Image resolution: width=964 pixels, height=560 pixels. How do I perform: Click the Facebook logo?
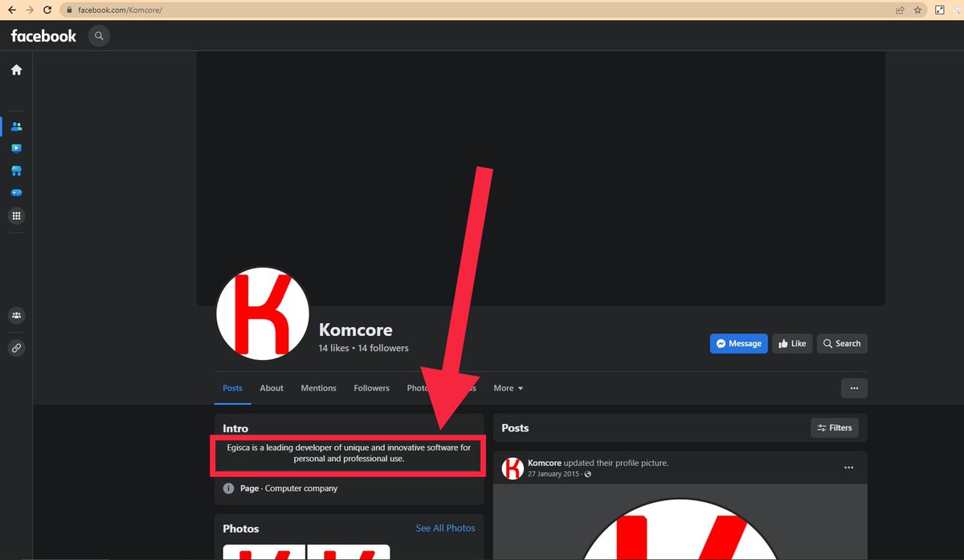tap(43, 36)
